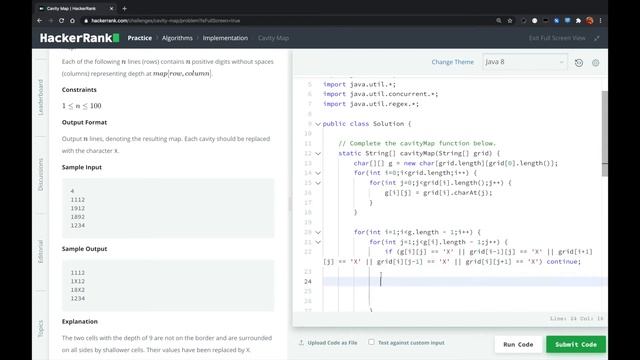Open editor settings gear icon
The height and width of the screenshot is (360, 640).
point(596,62)
